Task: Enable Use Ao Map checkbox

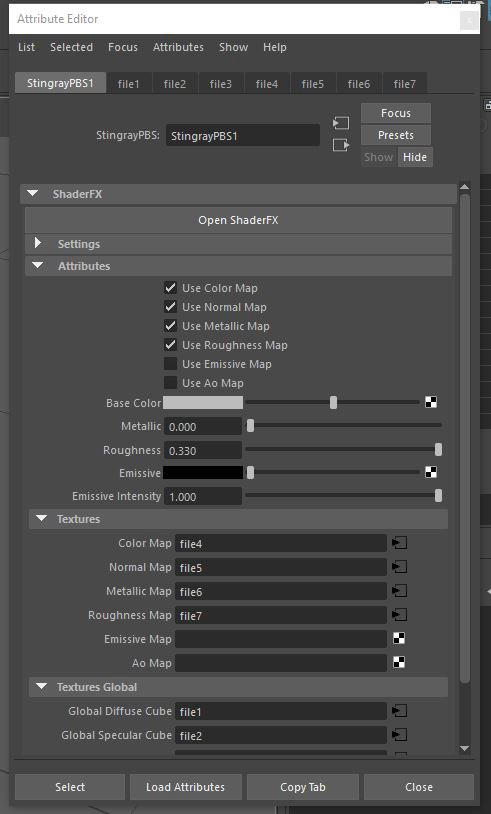Action: (x=170, y=383)
